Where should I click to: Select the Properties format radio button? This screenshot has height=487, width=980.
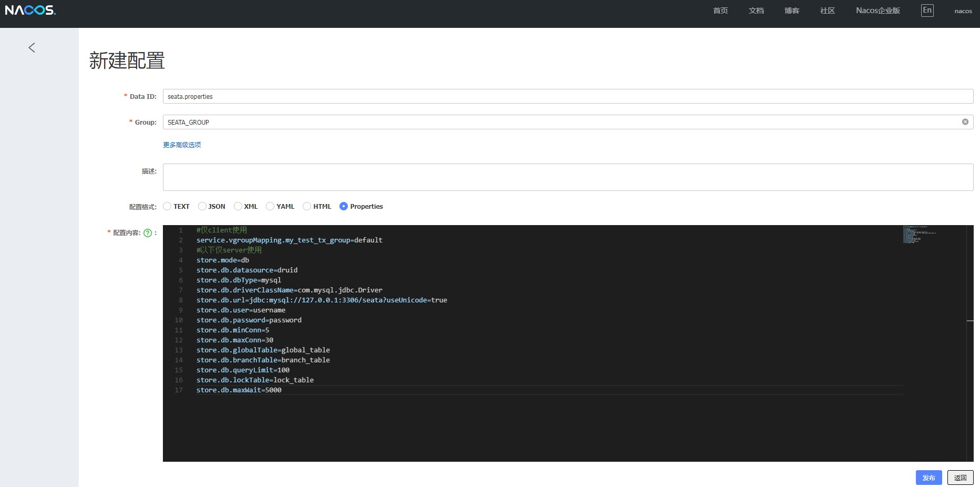344,207
